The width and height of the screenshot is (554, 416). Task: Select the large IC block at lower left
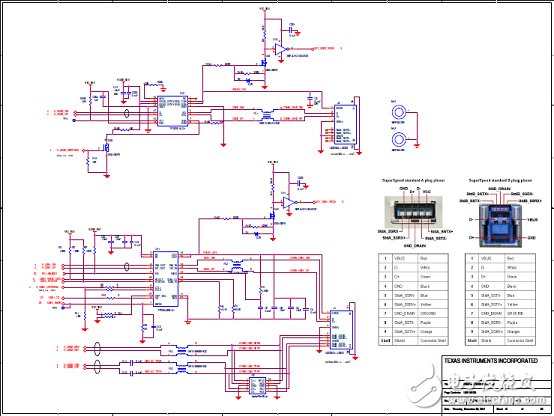tap(165, 279)
